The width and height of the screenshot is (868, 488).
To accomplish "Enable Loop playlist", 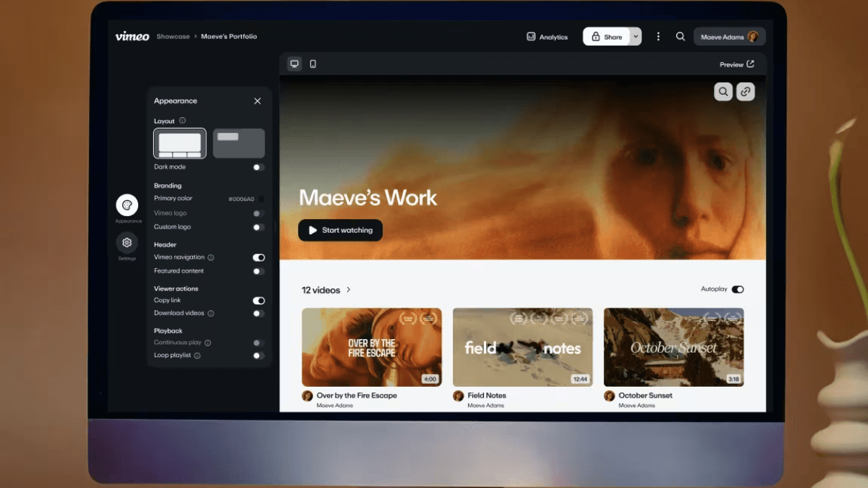I will click(258, 356).
